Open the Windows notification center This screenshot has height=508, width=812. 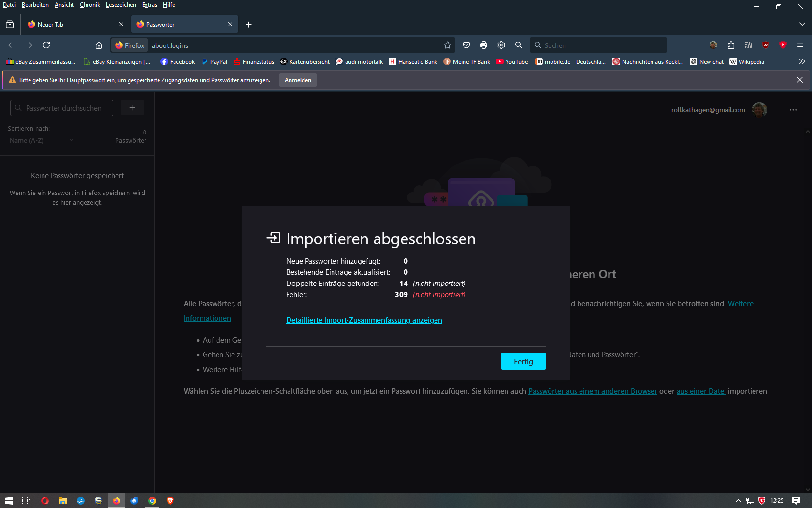click(796, 501)
